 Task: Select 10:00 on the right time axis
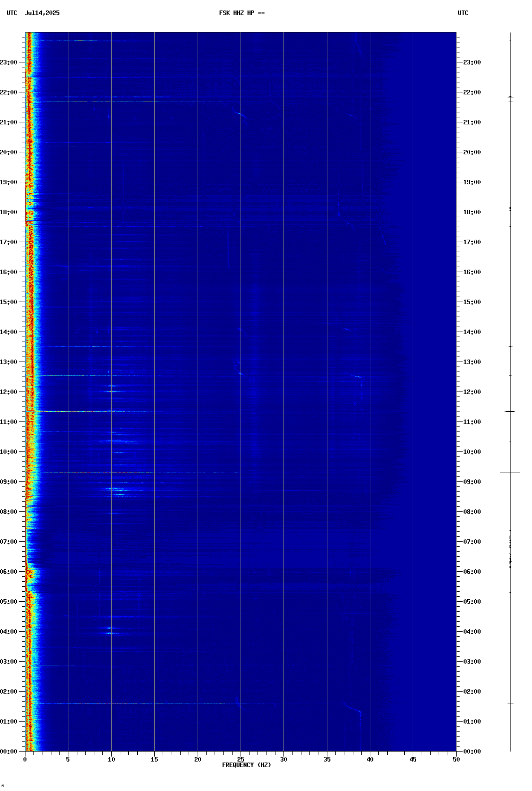click(x=472, y=452)
